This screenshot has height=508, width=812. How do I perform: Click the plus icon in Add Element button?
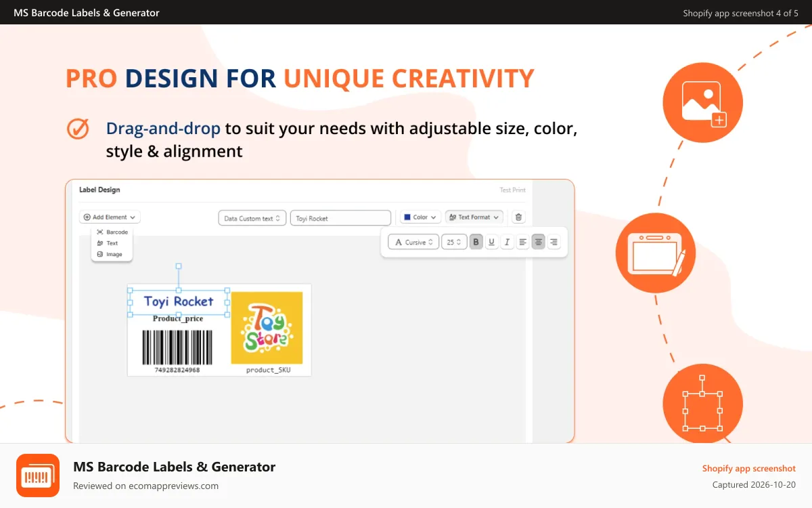[87, 217]
